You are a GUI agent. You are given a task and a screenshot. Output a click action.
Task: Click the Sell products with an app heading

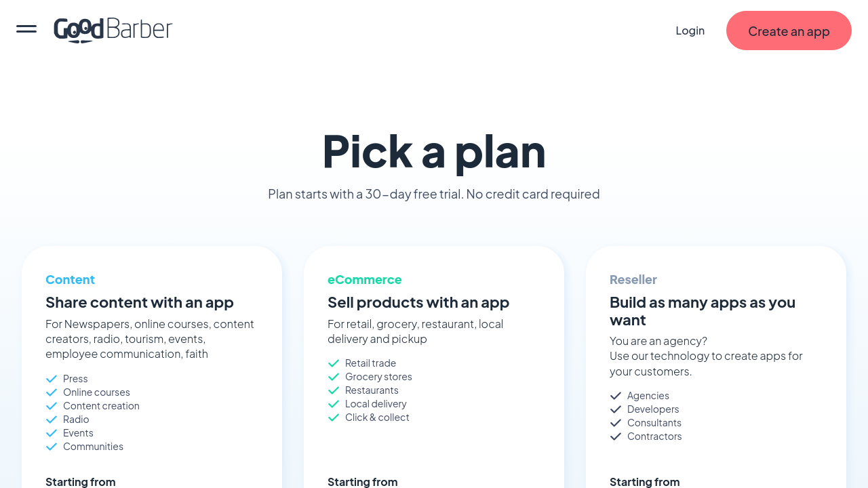[x=418, y=302]
